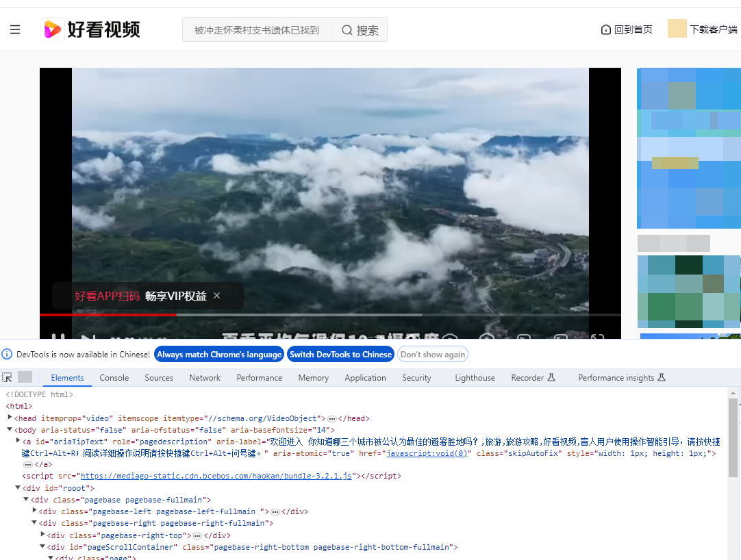This screenshot has width=741, height=560.
Task: Expand the ariaTipText anchor node
Action: pyautogui.click(x=18, y=440)
